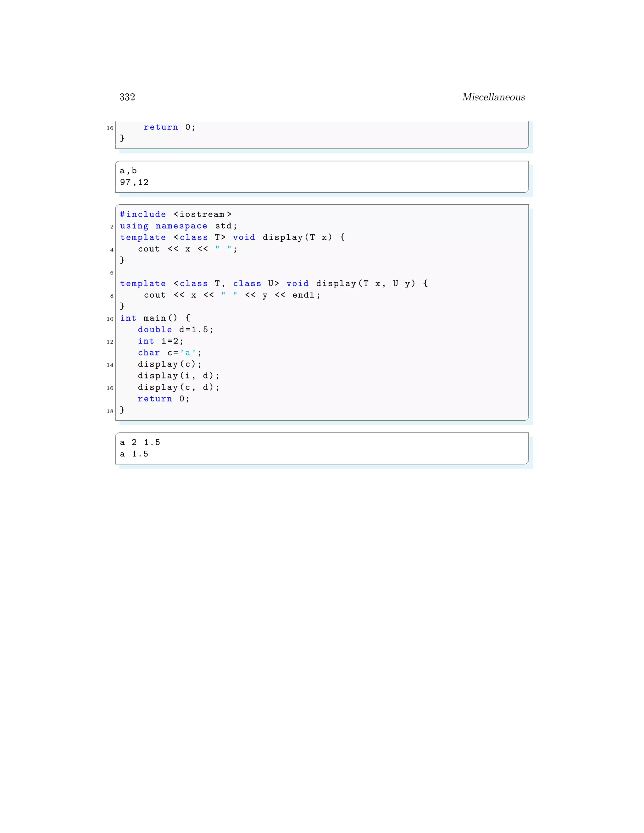Click the output line '97,12'
Screen dimensions: 644x833
(134, 182)
